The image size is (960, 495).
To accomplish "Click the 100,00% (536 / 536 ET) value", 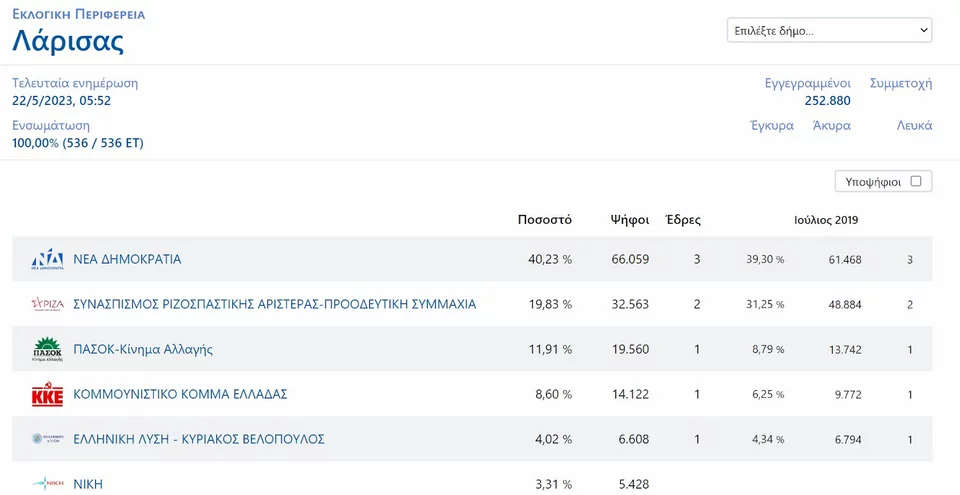I will 78,143.
